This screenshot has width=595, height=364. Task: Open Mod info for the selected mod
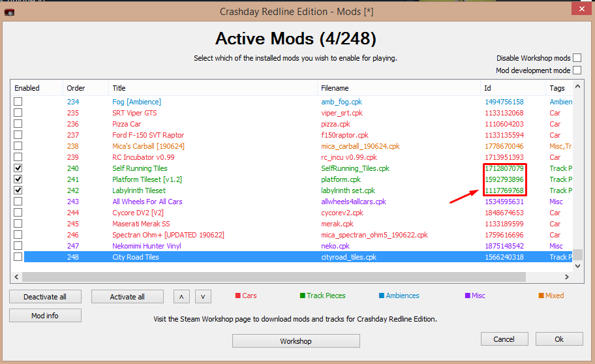point(45,316)
